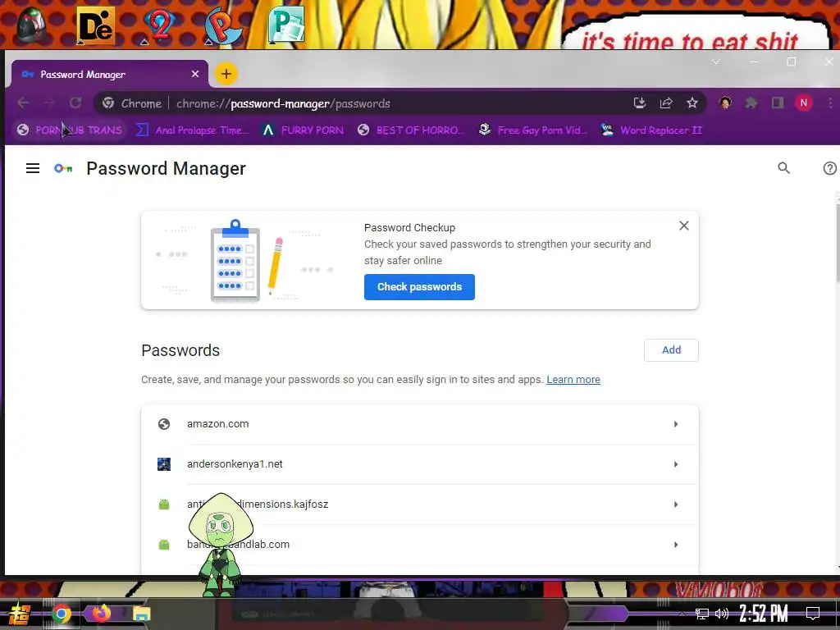Open the password search magnifier
Image resolution: width=840 pixels, height=630 pixels.
783,168
